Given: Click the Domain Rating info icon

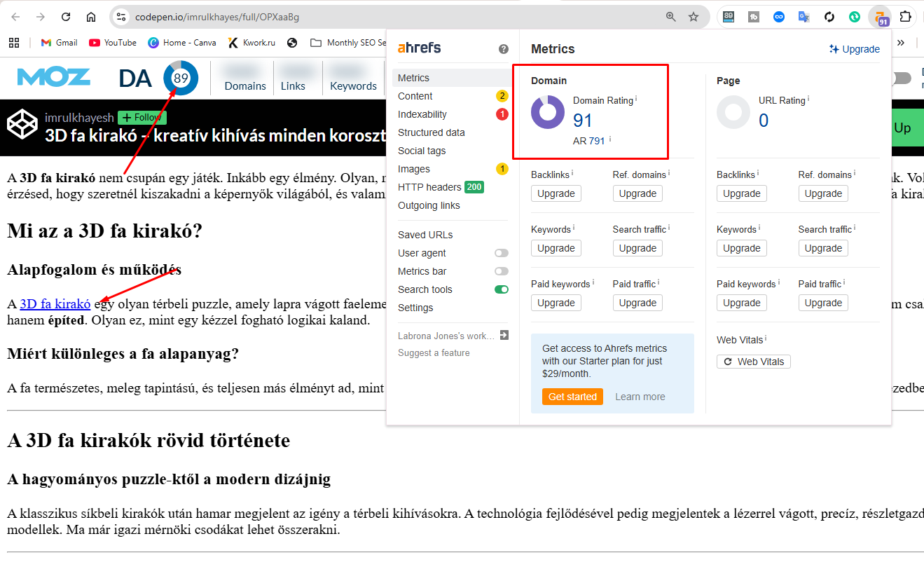Looking at the screenshot, I should (x=636, y=100).
